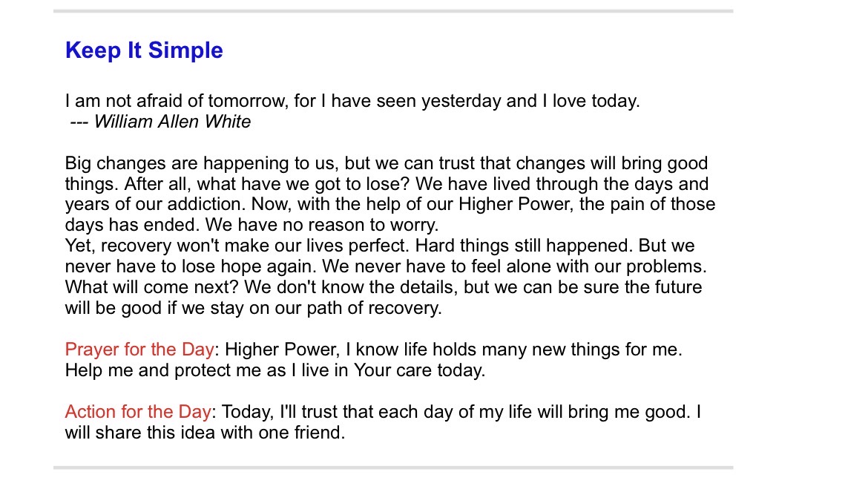The height and width of the screenshot is (492, 868).
Task: Click the line "will share this idea with one friend."
Action: coord(205,431)
